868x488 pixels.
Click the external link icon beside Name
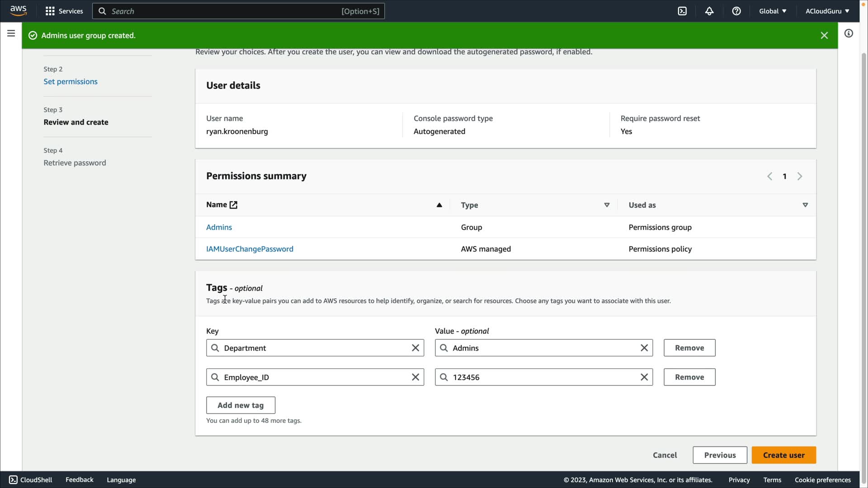point(233,205)
